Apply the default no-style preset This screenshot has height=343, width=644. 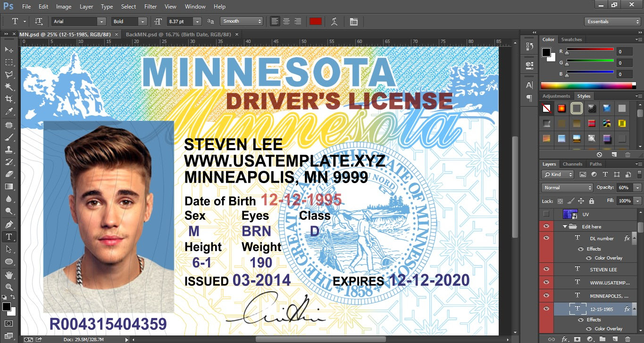[x=546, y=109]
